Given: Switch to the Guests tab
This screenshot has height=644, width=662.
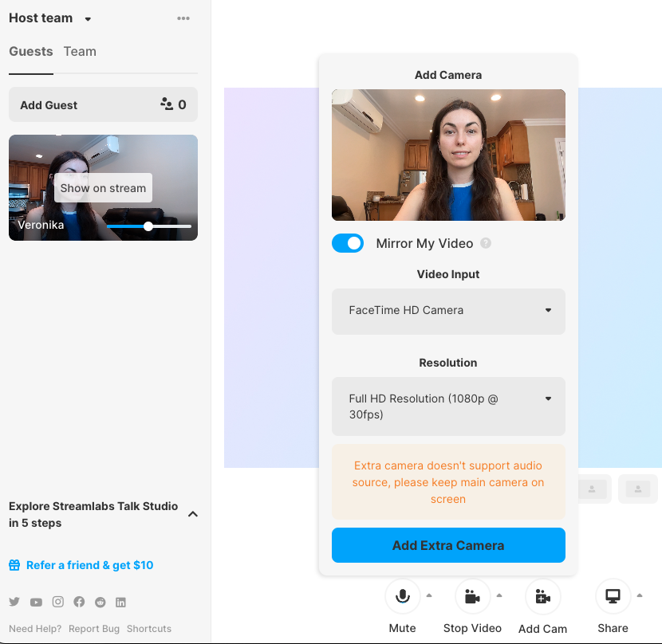Looking at the screenshot, I should click(x=31, y=52).
